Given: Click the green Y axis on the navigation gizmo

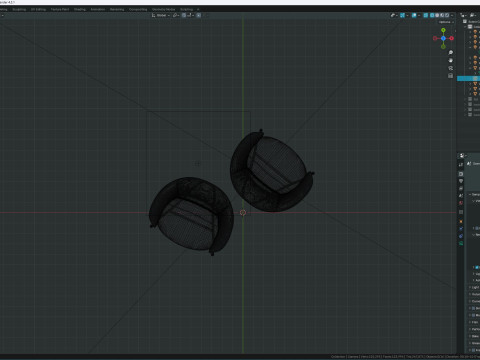Looking at the screenshot, I should coord(443,30).
